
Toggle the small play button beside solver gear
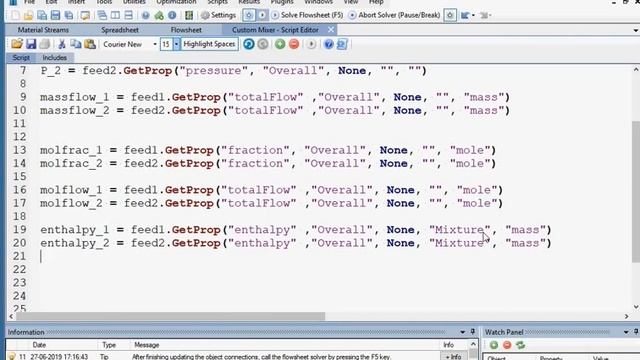(x=262, y=16)
